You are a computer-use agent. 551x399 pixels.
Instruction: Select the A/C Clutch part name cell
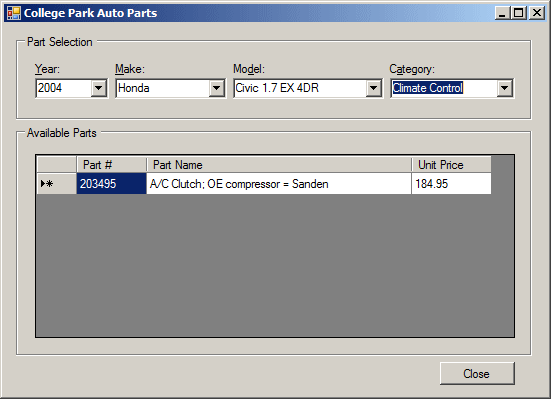point(279,184)
